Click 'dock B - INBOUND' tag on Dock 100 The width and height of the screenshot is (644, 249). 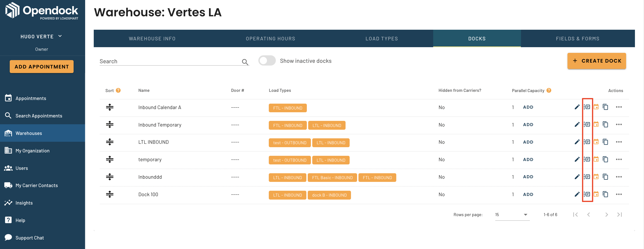click(329, 195)
